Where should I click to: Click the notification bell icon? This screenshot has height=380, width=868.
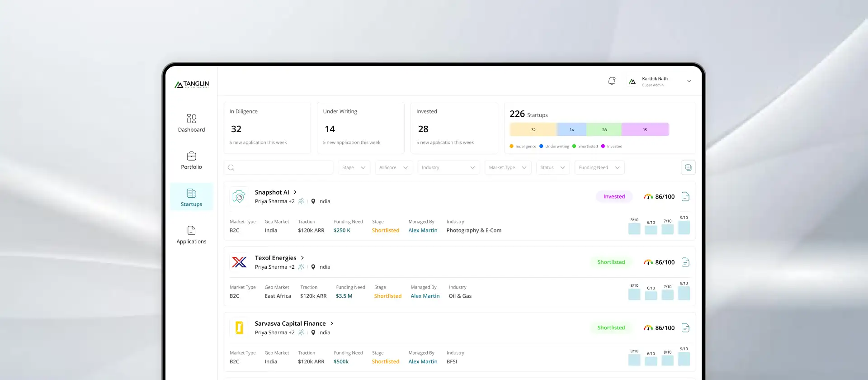(612, 81)
